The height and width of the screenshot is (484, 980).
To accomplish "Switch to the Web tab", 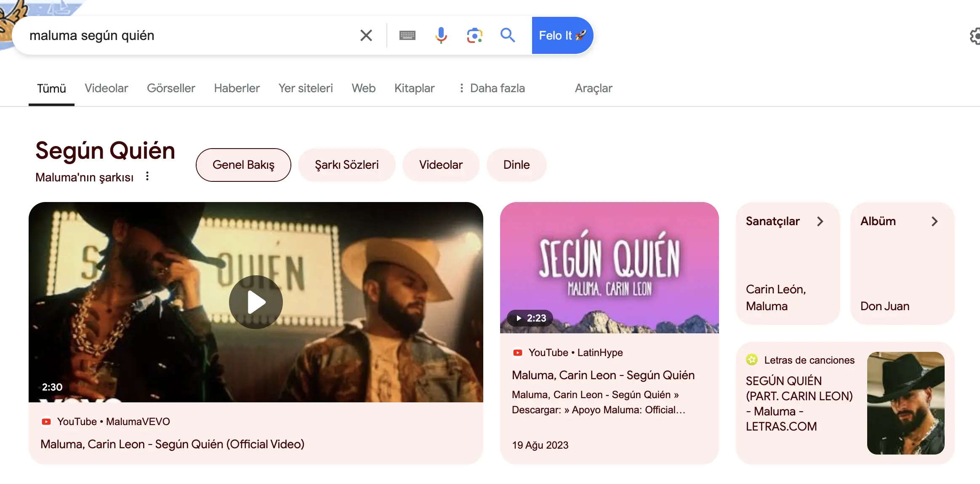I will [x=363, y=88].
